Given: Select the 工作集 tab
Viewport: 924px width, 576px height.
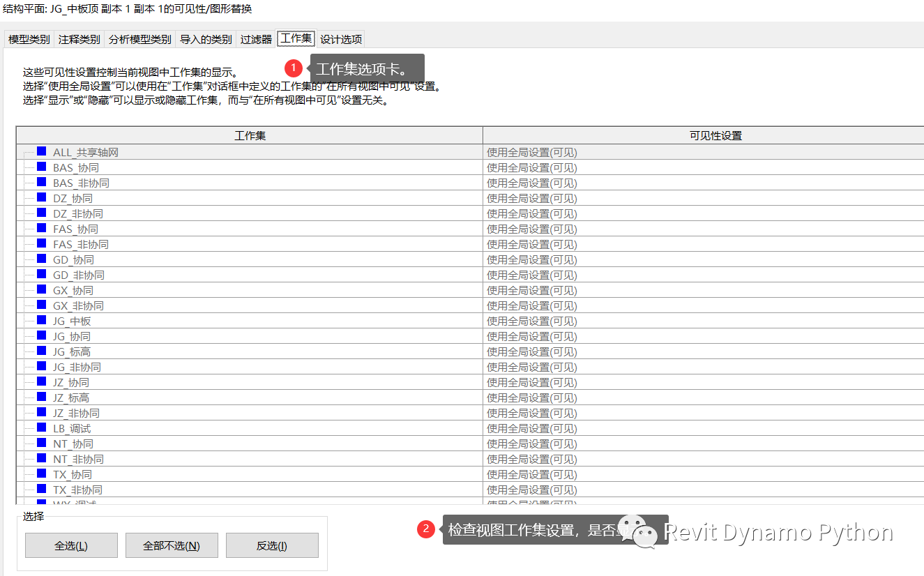Looking at the screenshot, I should point(296,38).
